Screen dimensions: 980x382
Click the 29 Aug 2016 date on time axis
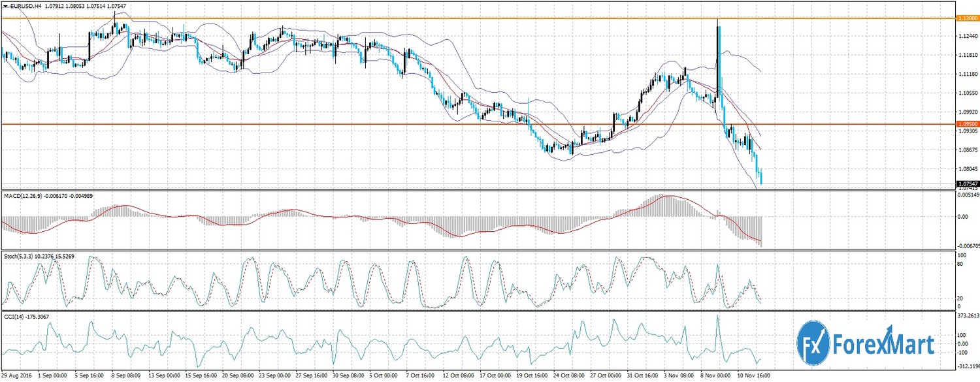click(x=16, y=376)
